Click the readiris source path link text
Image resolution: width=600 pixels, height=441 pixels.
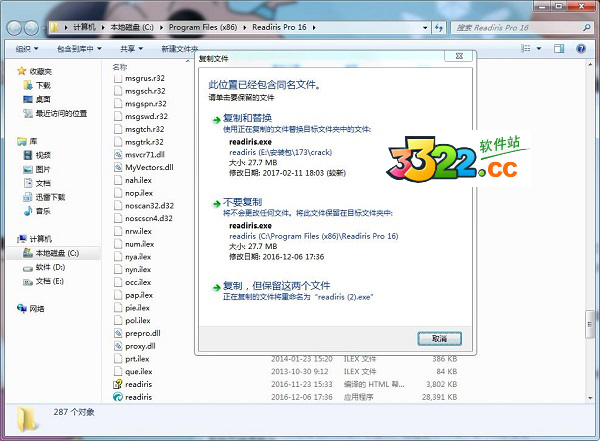(280, 152)
